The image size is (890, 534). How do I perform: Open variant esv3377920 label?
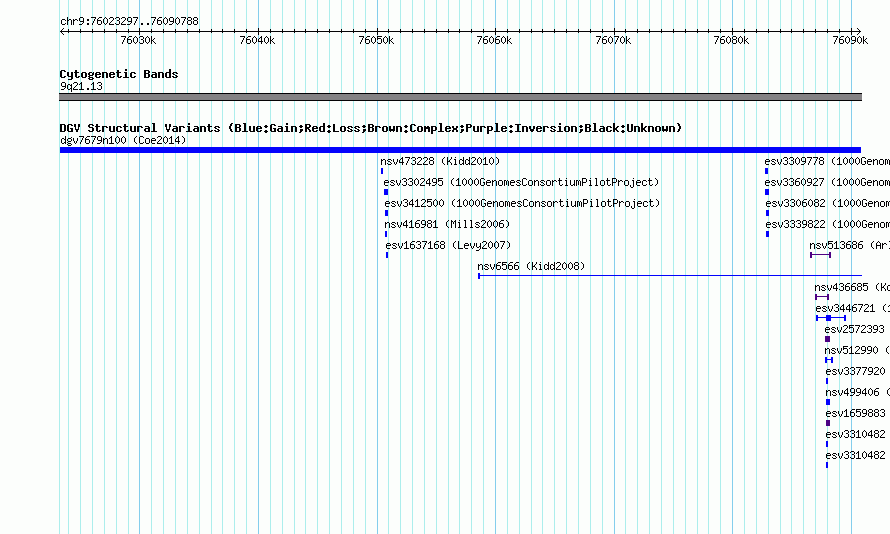[x=855, y=371]
